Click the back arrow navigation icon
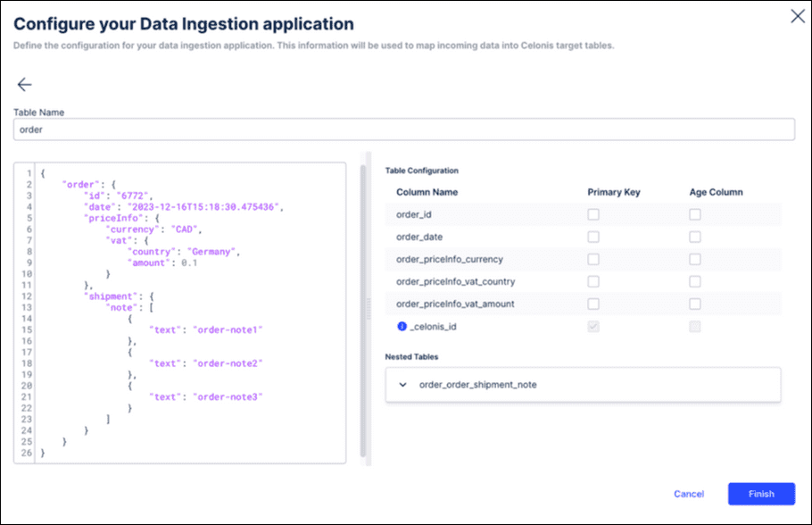 [x=24, y=84]
